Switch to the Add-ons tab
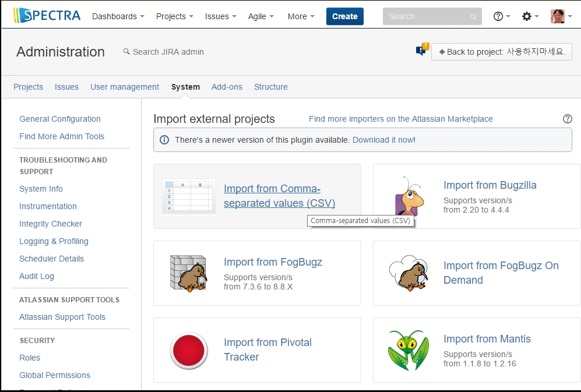 (x=227, y=87)
